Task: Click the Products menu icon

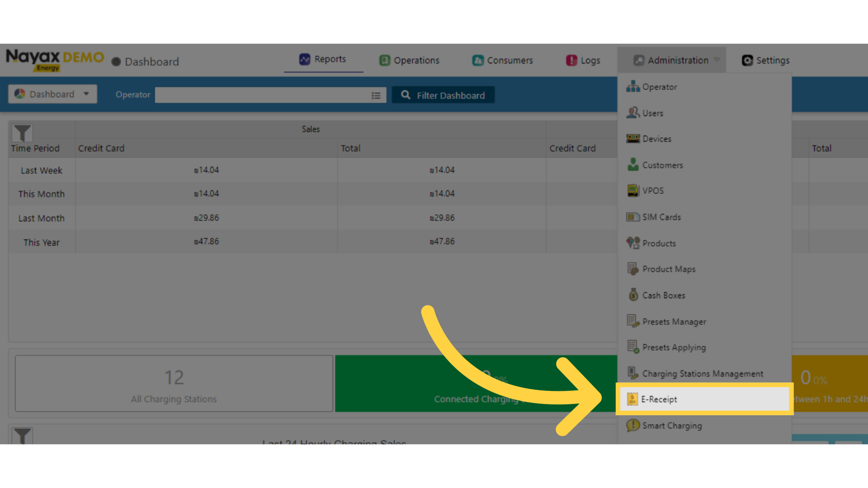Action: pos(632,243)
